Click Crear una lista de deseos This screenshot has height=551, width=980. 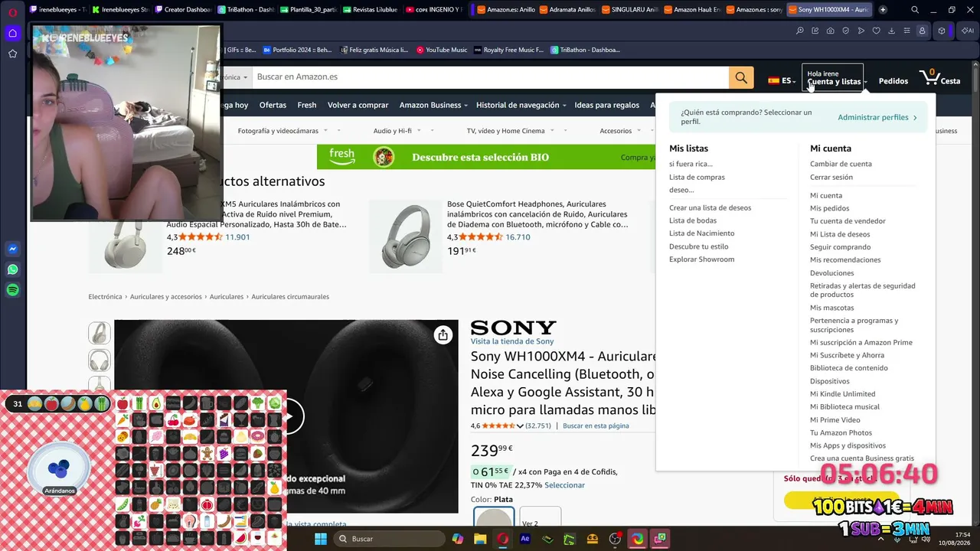[x=710, y=207]
